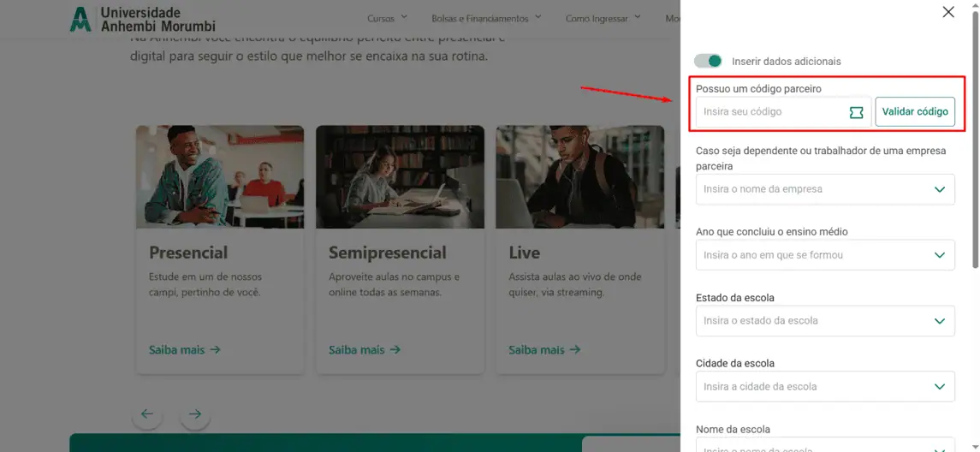The height and width of the screenshot is (452, 980).
Task: Click the Presencial card heading
Action: (x=188, y=253)
